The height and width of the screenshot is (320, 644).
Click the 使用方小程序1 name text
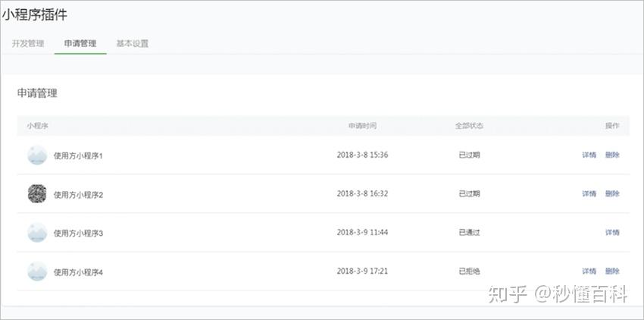pyautogui.click(x=78, y=155)
